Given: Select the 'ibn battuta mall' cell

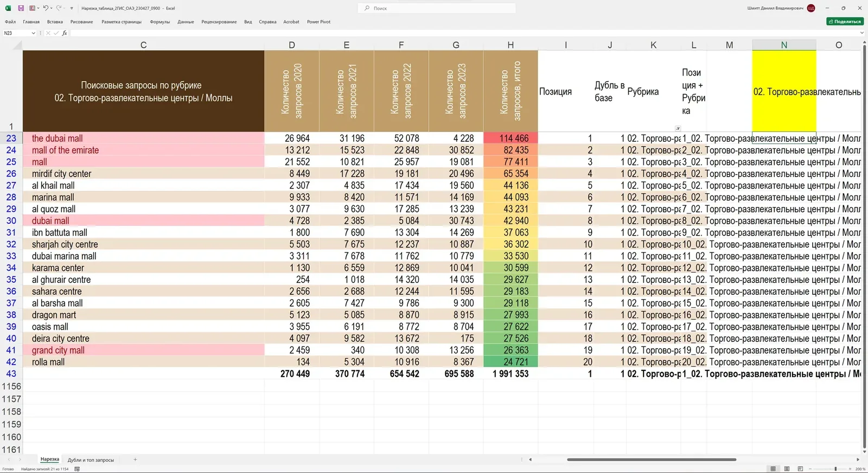Looking at the screenshot, I should 143,232.
